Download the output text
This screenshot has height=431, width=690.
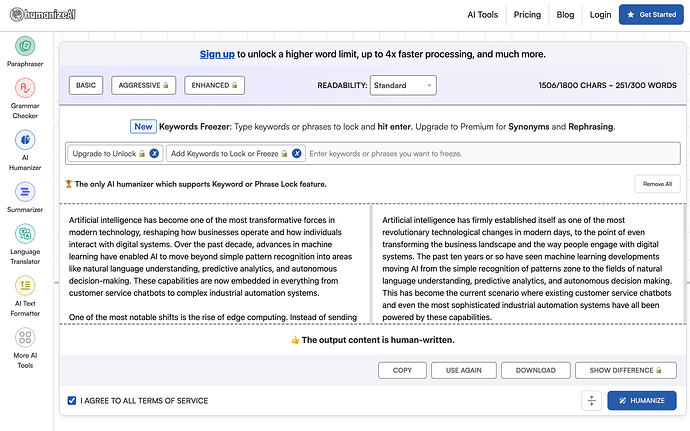click(x=536, y=370)
